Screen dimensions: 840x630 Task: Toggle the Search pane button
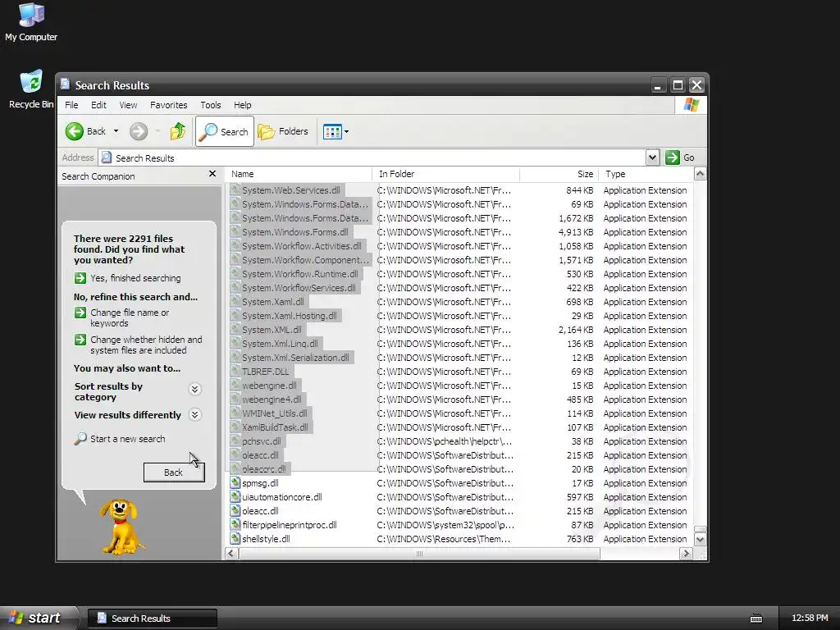(x=225, y=131)
